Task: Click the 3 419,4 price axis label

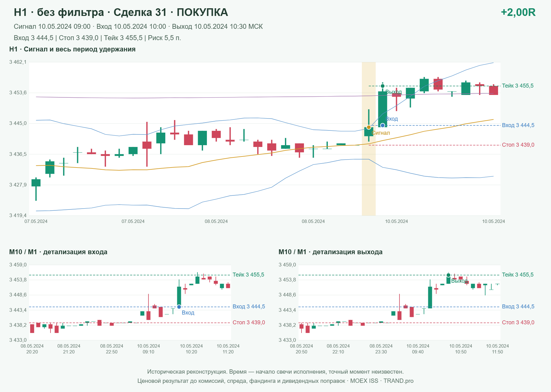Action: coord(18,215)
